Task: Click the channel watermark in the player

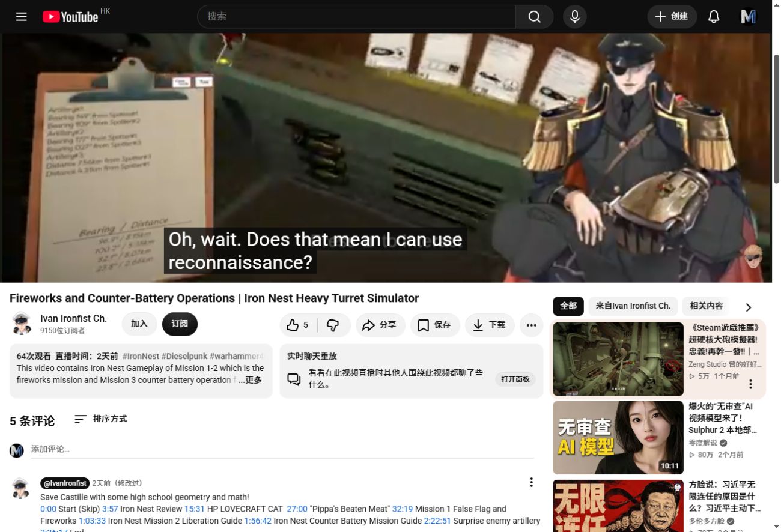Action: 753,256
